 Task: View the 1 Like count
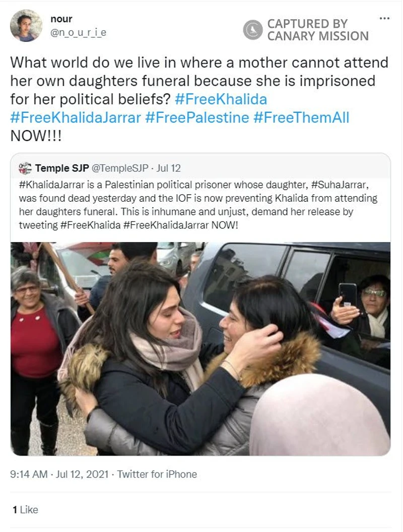click(25, 510)
